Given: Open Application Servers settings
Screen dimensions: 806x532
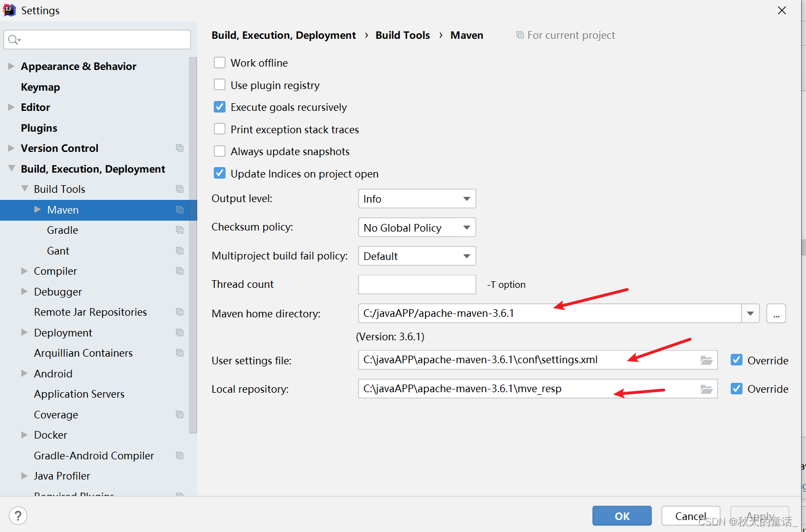Looking at the screenshot, I should tap(79, 394).
